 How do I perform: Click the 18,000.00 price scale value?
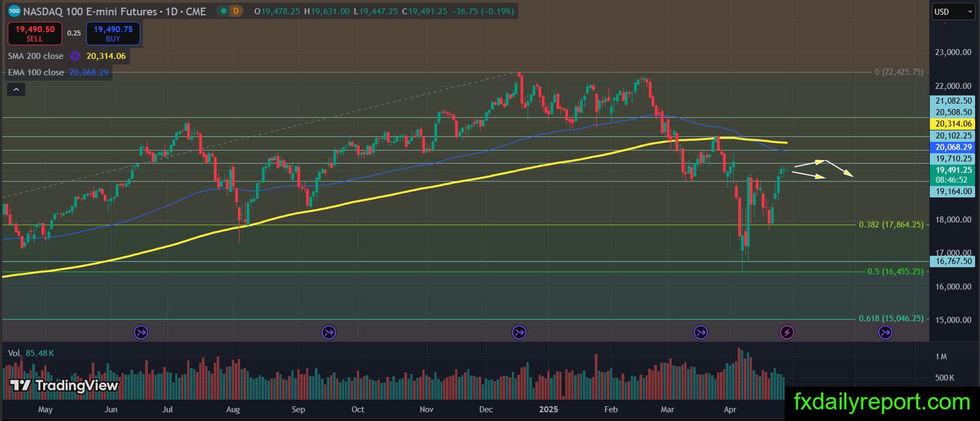[953, 220]
